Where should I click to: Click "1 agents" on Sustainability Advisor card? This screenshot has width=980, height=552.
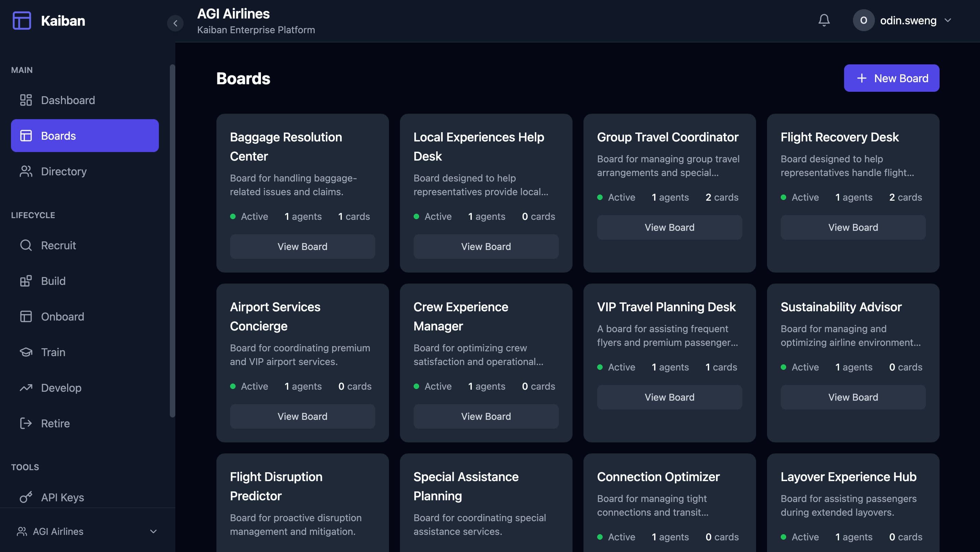coord(854,367)
